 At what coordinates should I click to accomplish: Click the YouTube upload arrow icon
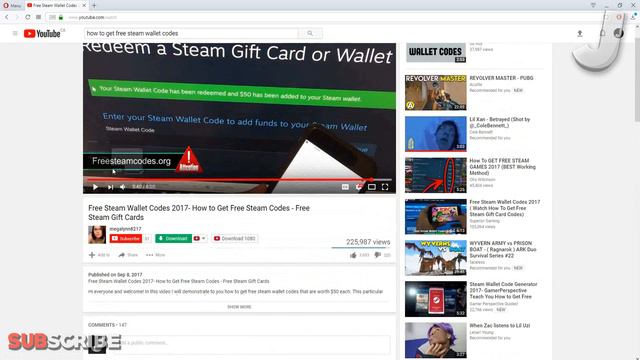[x=580, y=33]
